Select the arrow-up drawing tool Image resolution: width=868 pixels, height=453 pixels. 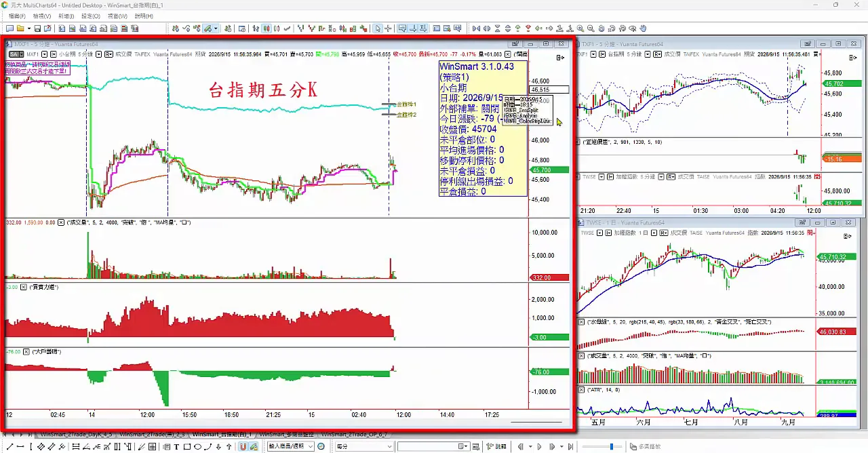[x=229, y=447]
